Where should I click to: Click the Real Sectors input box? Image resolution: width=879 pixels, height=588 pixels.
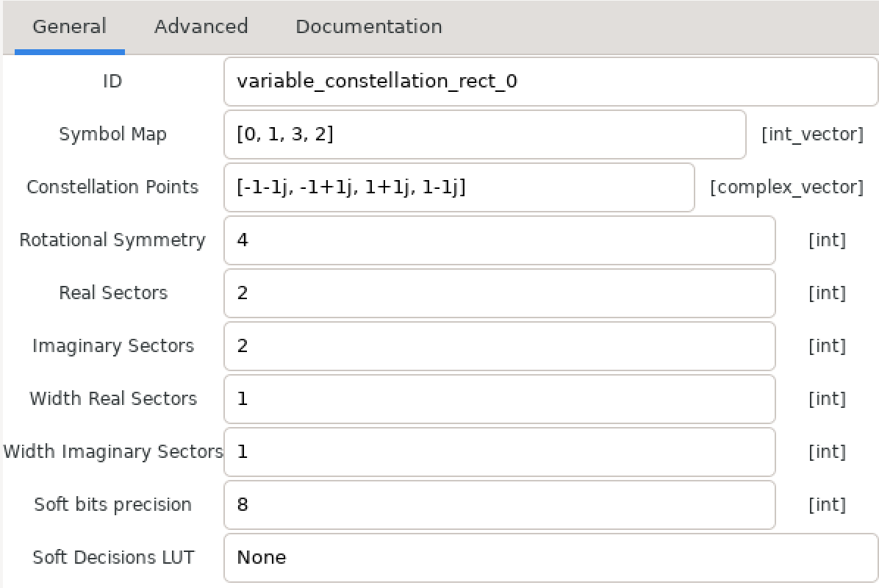[500, 293]
